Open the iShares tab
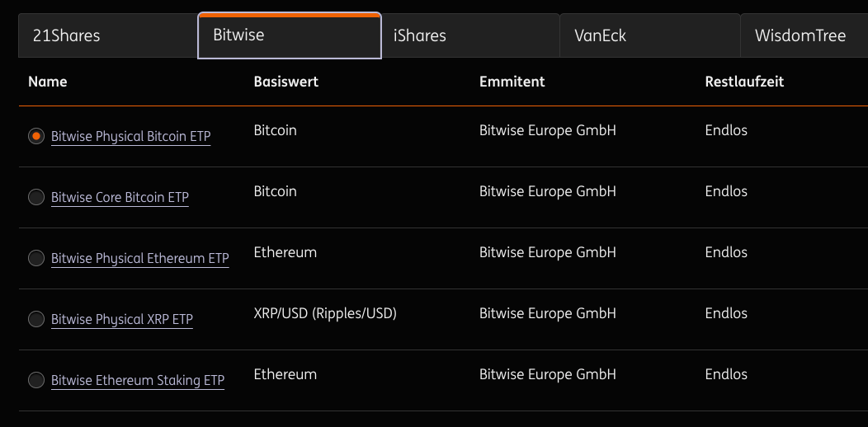868x427 pixels. [x=469, y=35]
